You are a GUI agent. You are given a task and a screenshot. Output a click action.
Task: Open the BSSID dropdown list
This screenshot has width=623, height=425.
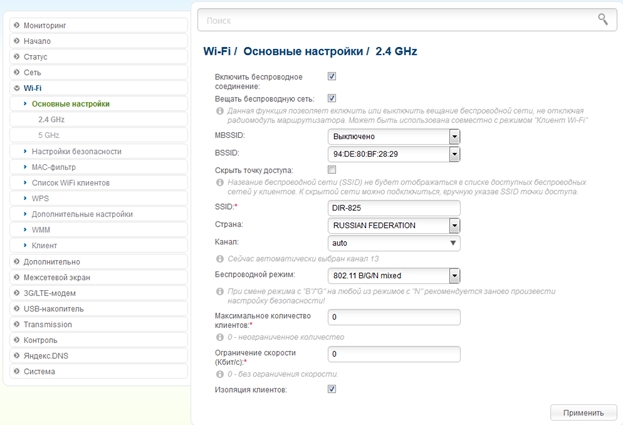pyautogui.click(x=454, y=154)
